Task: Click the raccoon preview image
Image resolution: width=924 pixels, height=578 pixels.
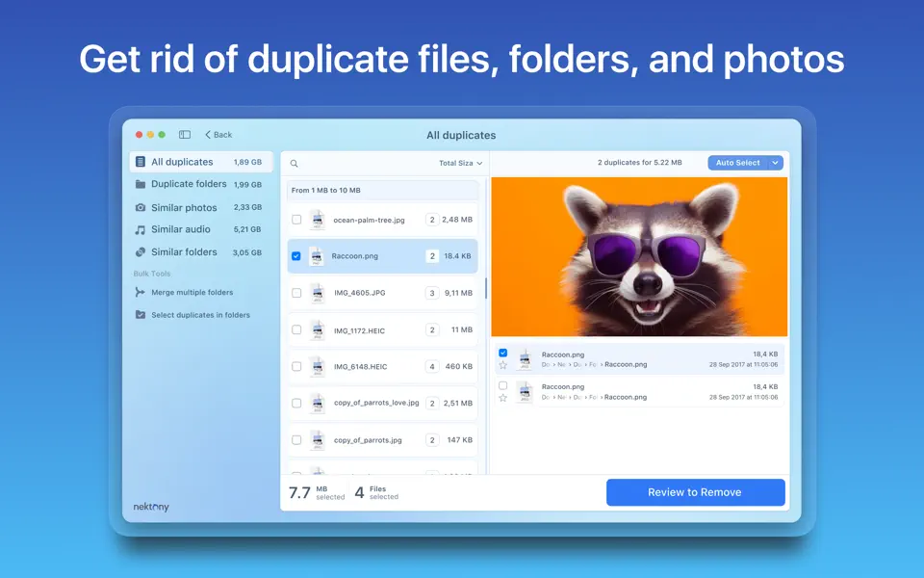Action: point(640,255)
